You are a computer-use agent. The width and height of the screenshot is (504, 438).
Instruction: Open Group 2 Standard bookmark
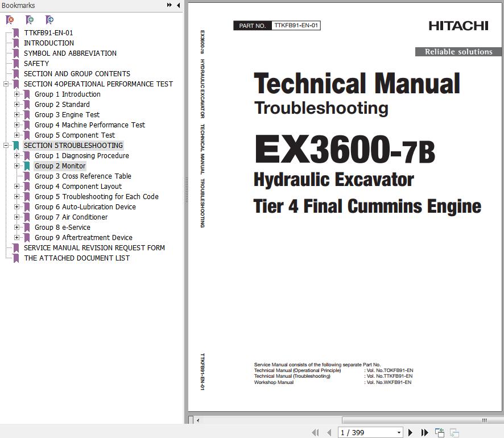point(62,105)
